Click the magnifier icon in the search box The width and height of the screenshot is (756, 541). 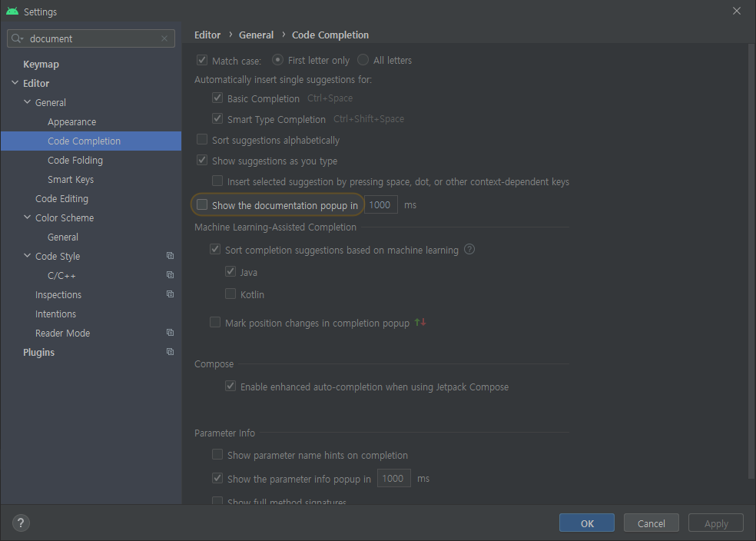(x=15, y=38)
